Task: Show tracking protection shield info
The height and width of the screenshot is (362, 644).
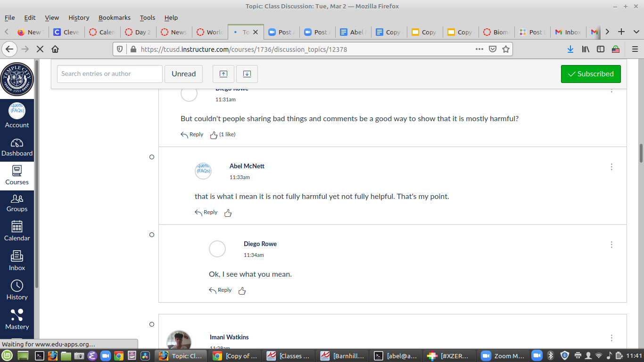Action: pos(120,49)
